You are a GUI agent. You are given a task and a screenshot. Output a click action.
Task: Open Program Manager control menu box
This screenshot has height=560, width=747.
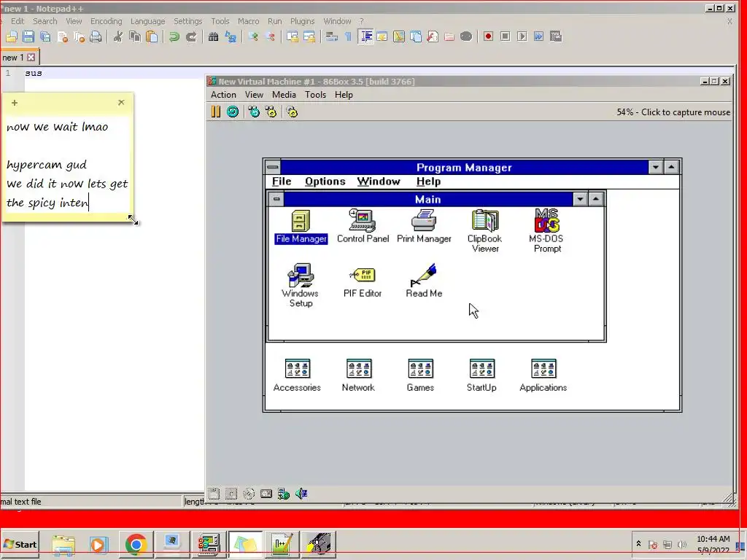[x=273, y=167]
